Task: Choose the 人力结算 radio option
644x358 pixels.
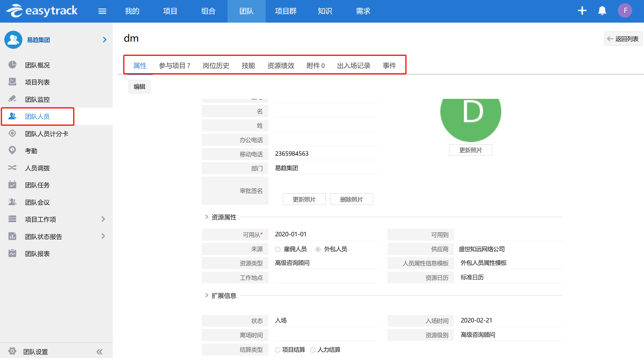Action: click(x=313, y=350)
